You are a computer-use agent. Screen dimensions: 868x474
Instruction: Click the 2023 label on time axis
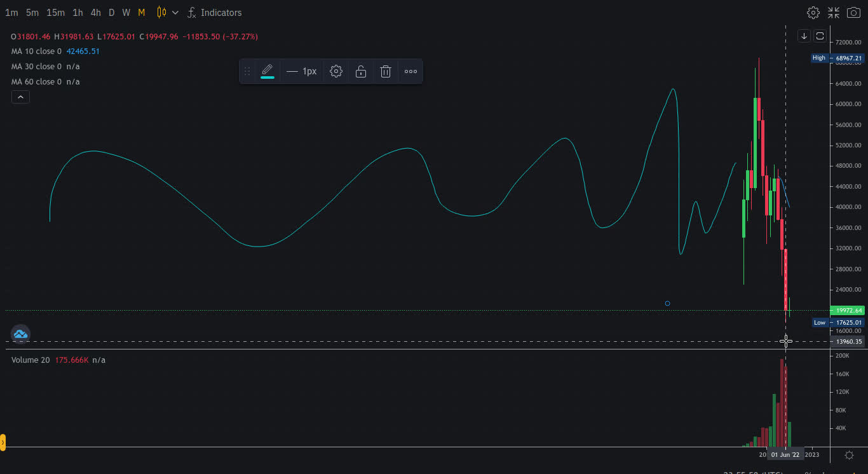[812, 455]
